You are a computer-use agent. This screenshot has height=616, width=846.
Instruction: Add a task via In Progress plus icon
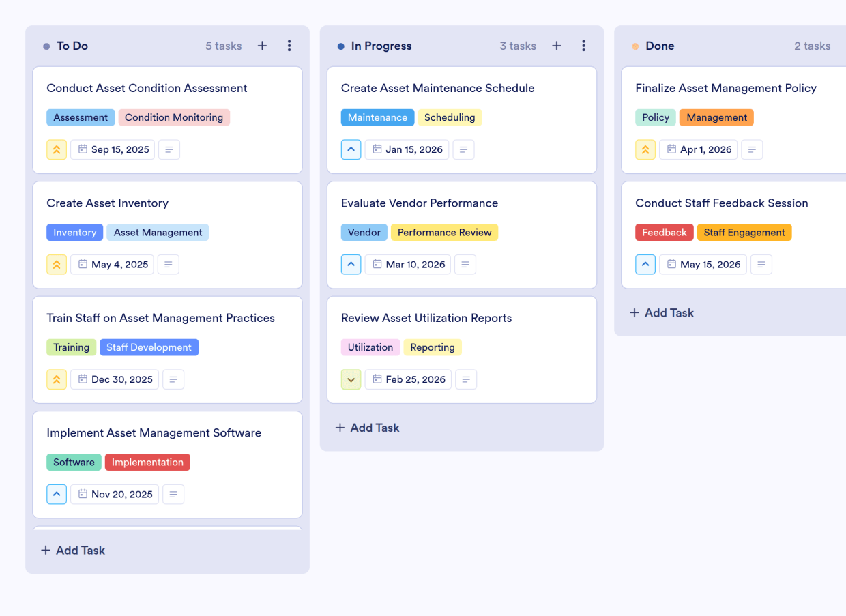pyautogui.click(x=557, y=46)
